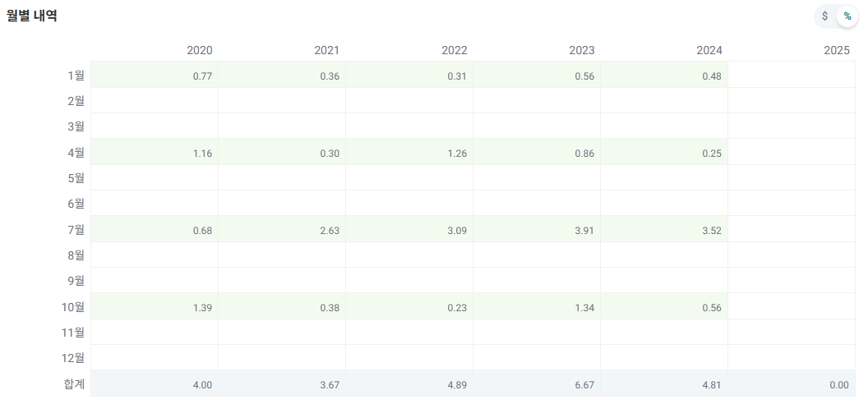Click July 2024 value 3.52

pos(712,231)
